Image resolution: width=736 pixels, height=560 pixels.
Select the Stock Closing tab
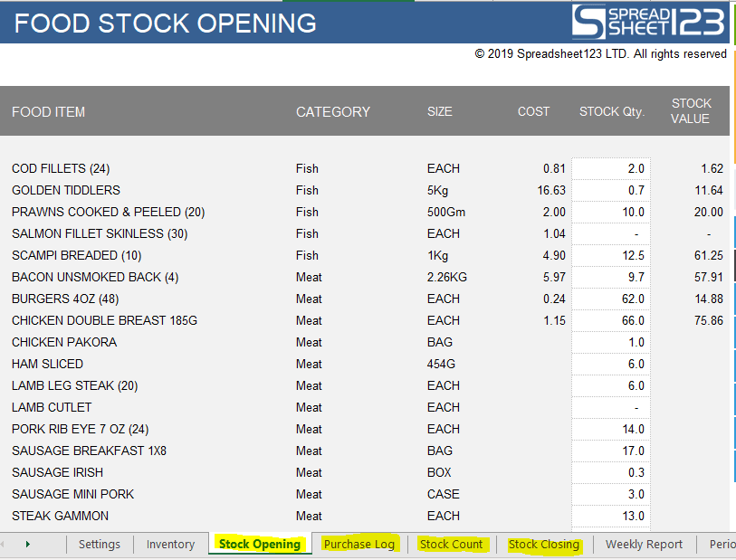(544, 545)
